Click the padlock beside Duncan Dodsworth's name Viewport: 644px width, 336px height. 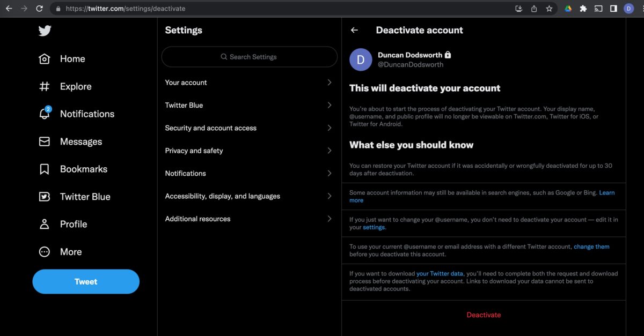pos(448,55)
